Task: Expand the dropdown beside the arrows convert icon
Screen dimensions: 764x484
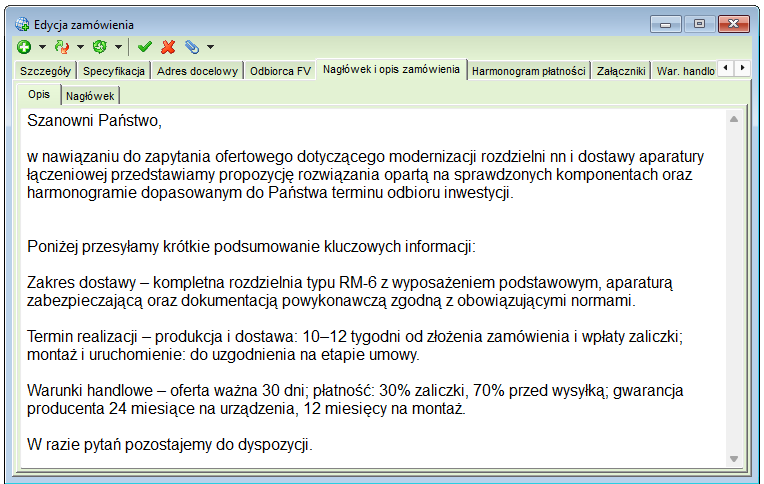Action: (x=80, y=47)
